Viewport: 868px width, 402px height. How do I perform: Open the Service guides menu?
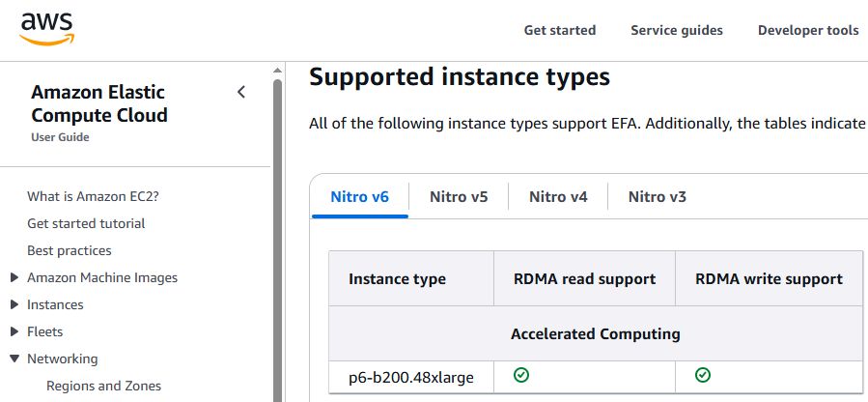click(677, 31)
